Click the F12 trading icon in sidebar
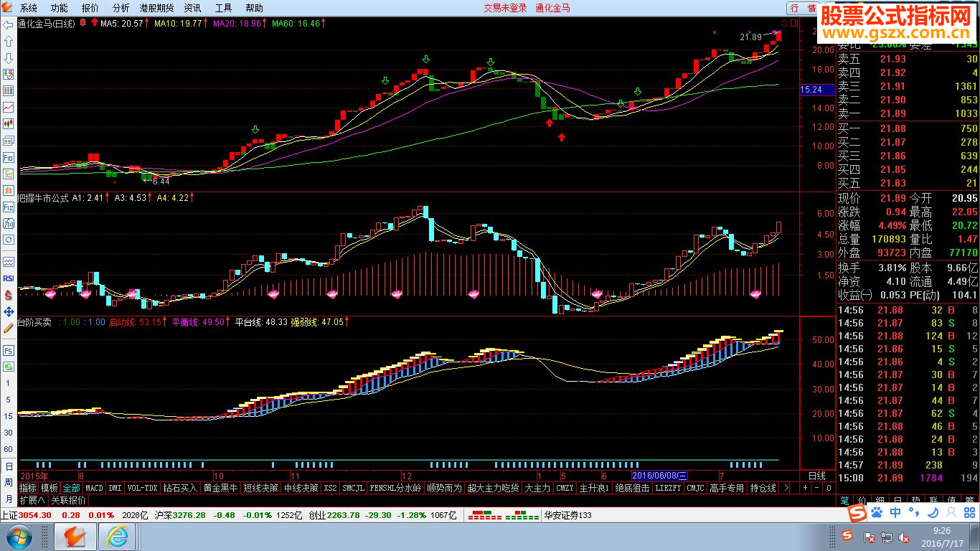Viewport: 980px width, 551px height. tap(9, 207)
